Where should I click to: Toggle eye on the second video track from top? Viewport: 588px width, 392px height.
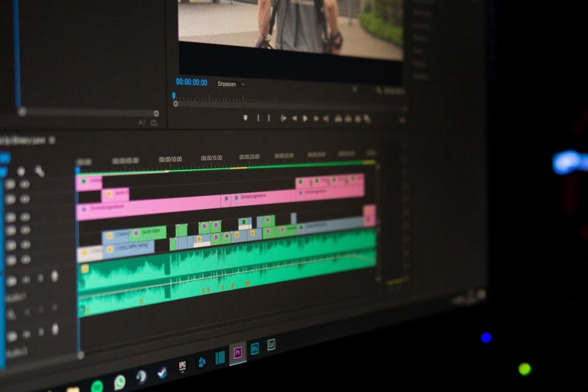(25, 199)
